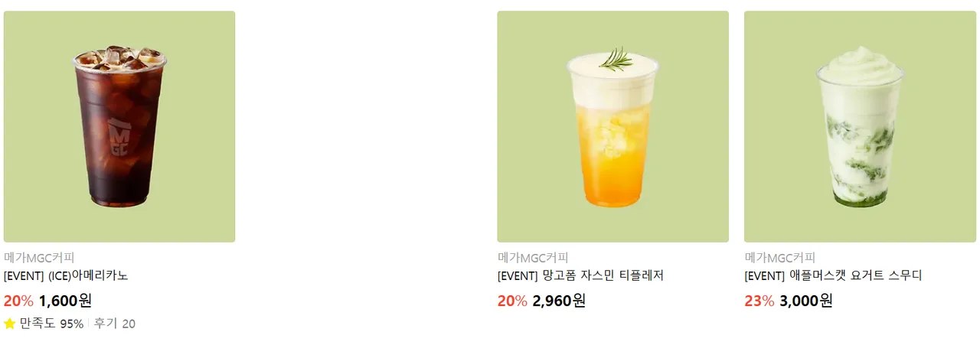Click the yellow satisfaction star icon
This screenshot has height=345, width=980.
(10, 324)
